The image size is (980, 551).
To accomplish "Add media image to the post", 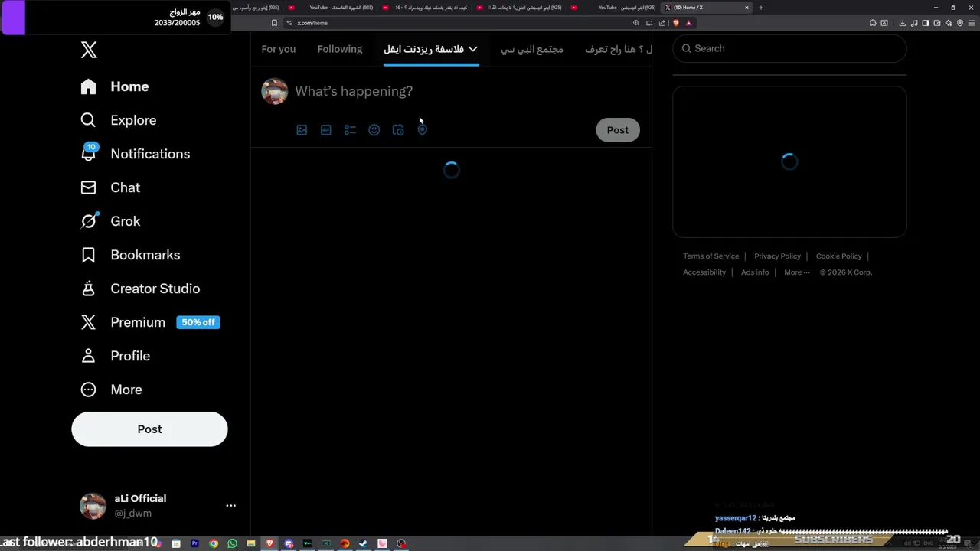I will coord(302,130).
